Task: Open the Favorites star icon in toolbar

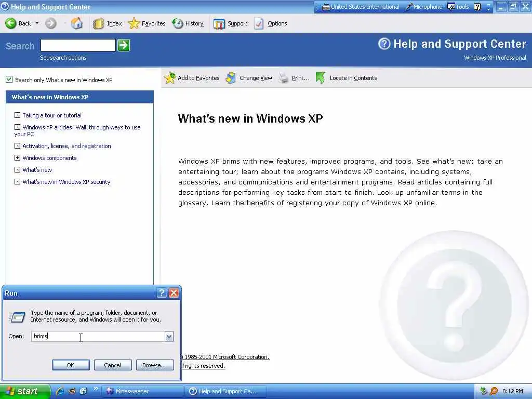Action: pos(134,23)
